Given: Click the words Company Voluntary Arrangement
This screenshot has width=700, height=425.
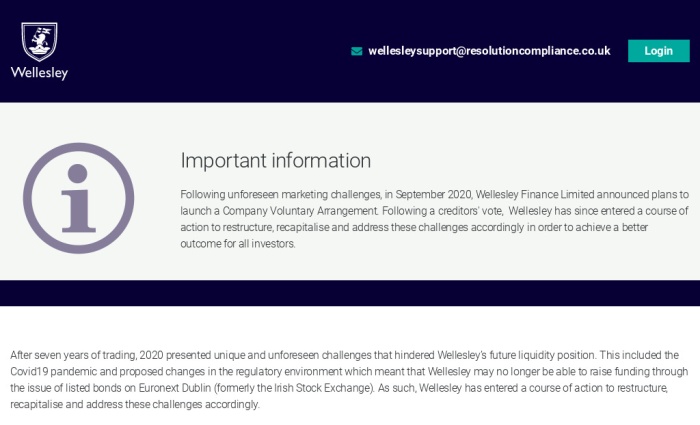Looking at the screenshot, I should click(300, 211).
